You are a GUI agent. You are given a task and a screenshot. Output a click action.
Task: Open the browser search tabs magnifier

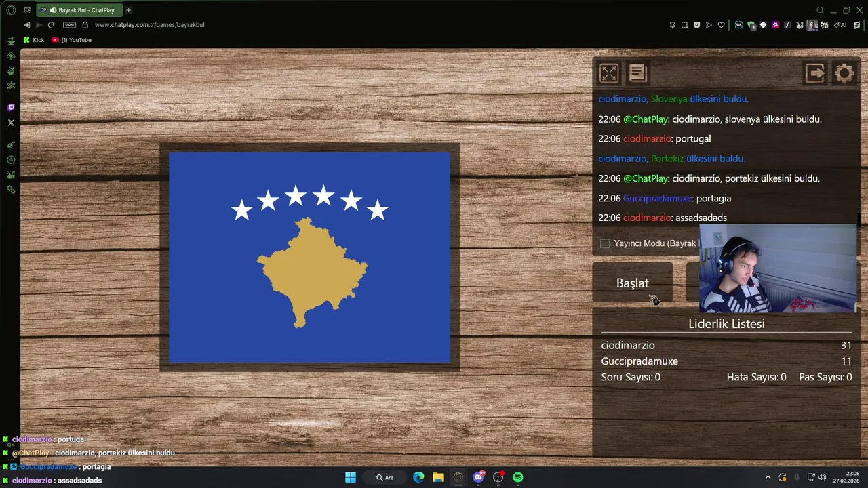(820, 10)
